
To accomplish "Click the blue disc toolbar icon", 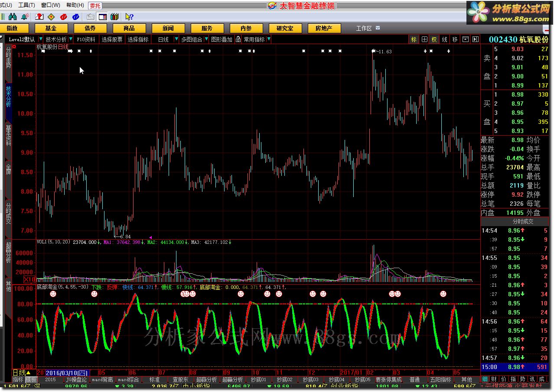I will click(x=76, y=17).
